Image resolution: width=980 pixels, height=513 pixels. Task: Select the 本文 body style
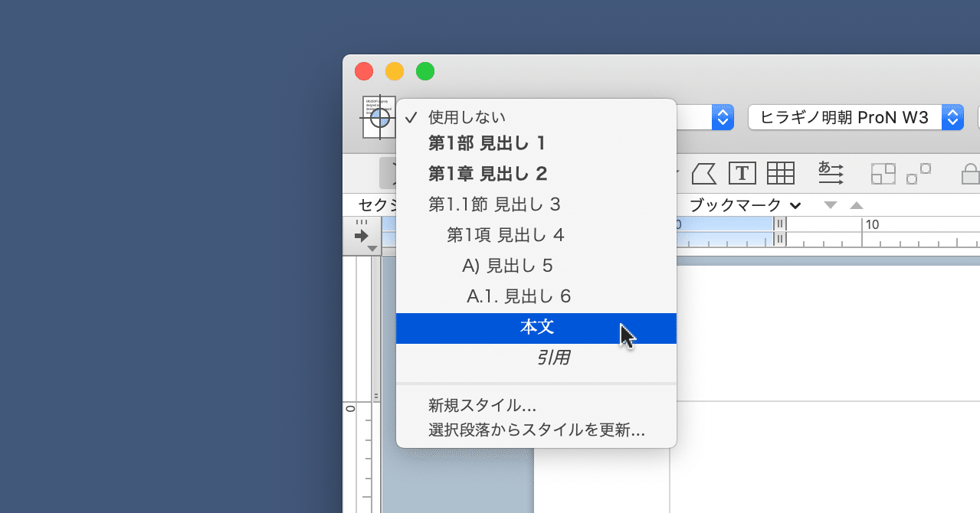point(536,328)
